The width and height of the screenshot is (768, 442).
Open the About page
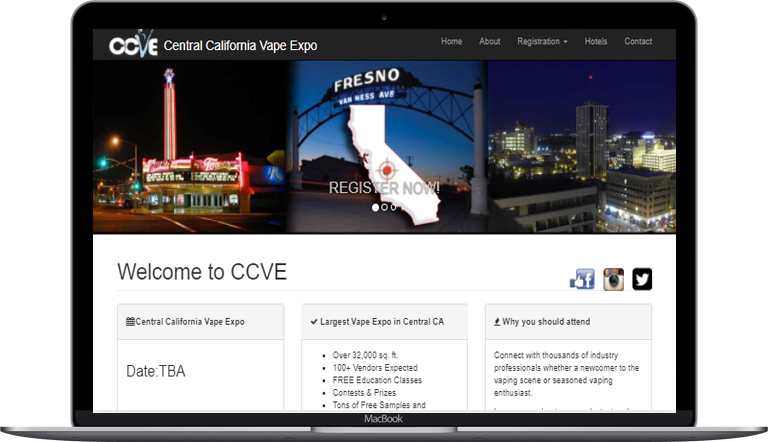coord(490,41)
